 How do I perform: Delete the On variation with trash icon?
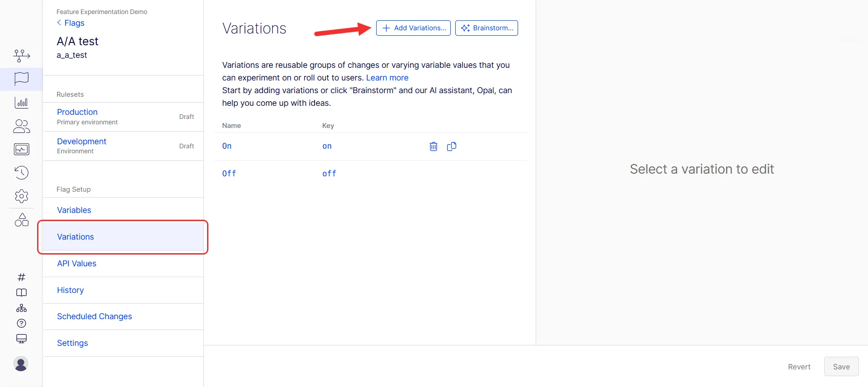click(x=433, y=146)
